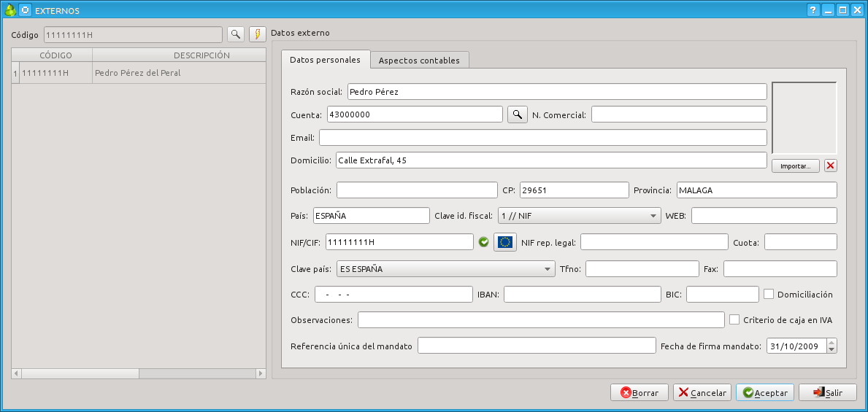
Task: Click the Salir button
Action: 828,392
